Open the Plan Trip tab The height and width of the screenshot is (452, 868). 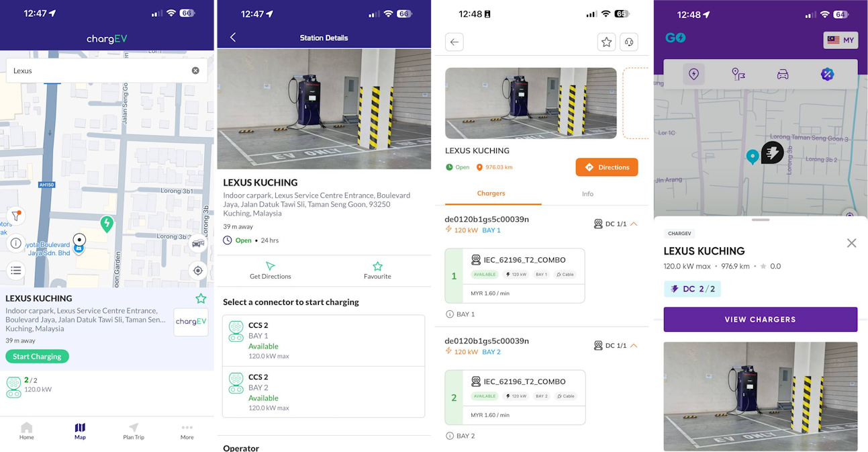point(134,431)
